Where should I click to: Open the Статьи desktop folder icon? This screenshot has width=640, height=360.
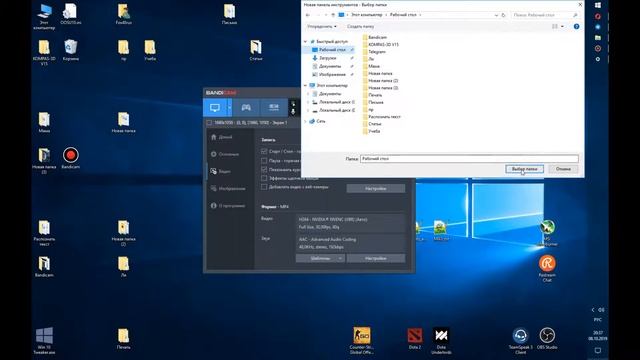pyautogui.click(x=256, y=50)
